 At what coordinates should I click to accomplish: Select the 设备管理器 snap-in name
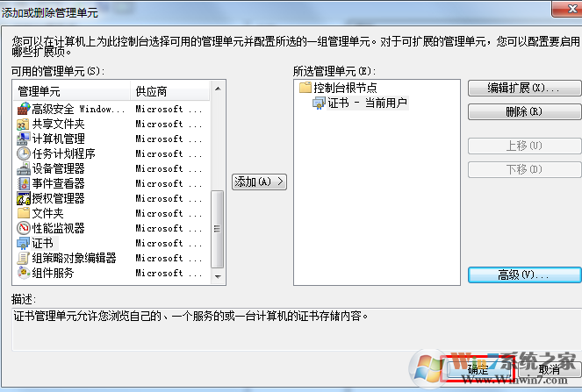coord(58,168)
